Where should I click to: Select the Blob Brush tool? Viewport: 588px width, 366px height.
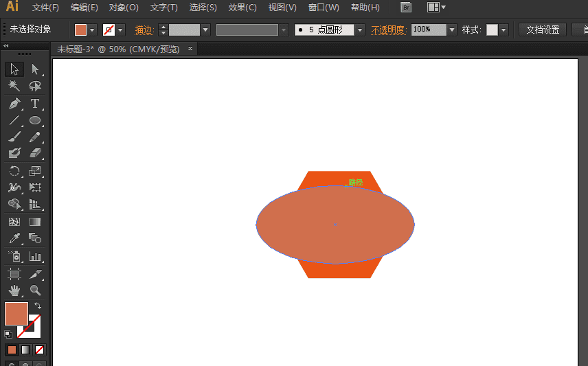click(x=14, y=153)
